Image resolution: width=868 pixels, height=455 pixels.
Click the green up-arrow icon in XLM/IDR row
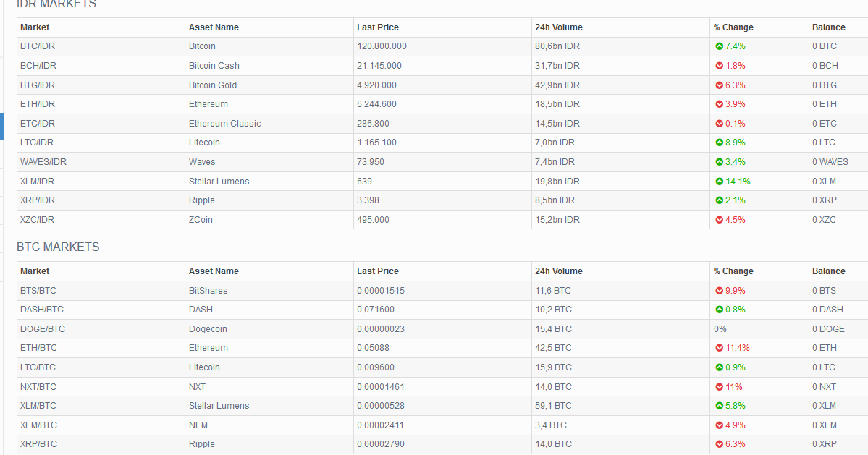719,182
